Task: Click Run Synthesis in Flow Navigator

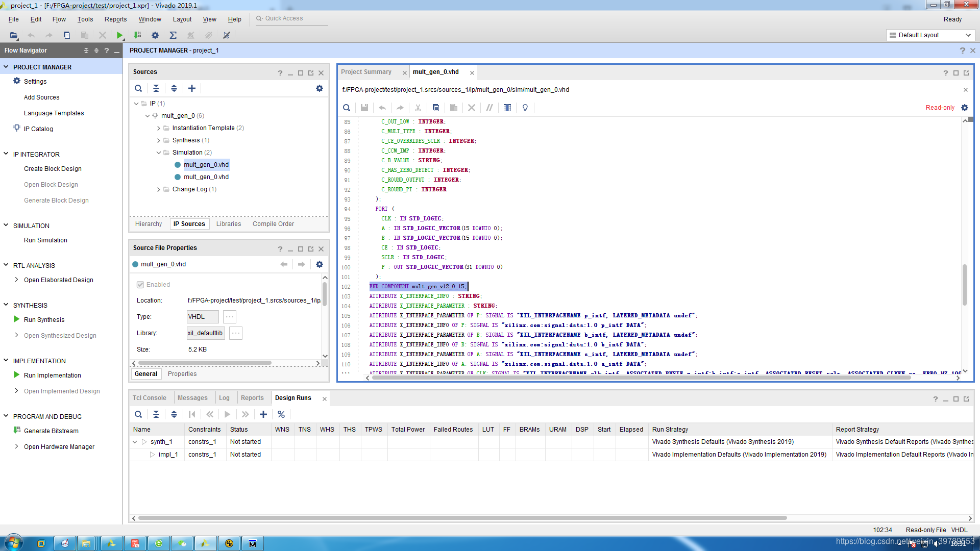Action: point(44,320)
